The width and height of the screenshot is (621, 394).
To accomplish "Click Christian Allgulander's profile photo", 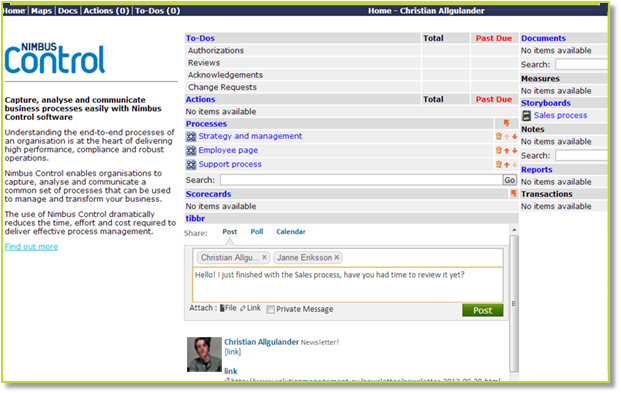I will [x=204, y=354].
